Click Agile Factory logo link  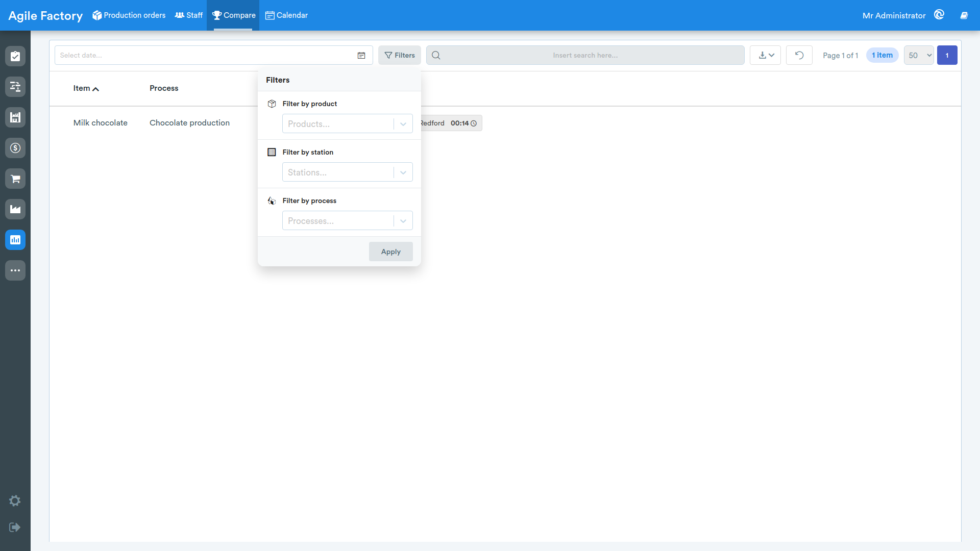[45, 15]
